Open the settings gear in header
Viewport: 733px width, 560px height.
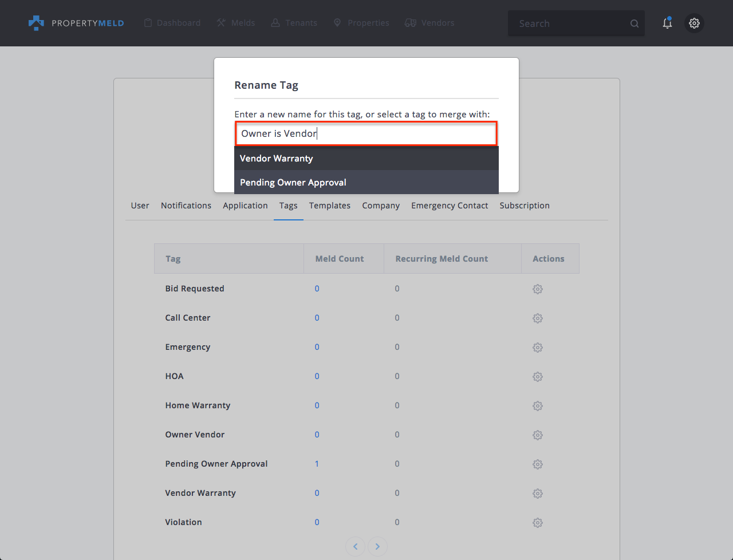point(694,23)
